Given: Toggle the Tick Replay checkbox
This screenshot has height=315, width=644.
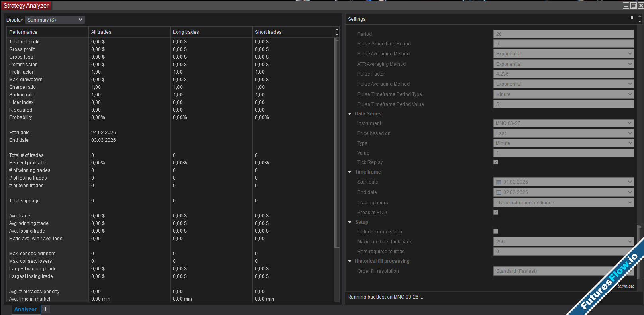Looking at the screenshot, I should [x=496, y=162].
